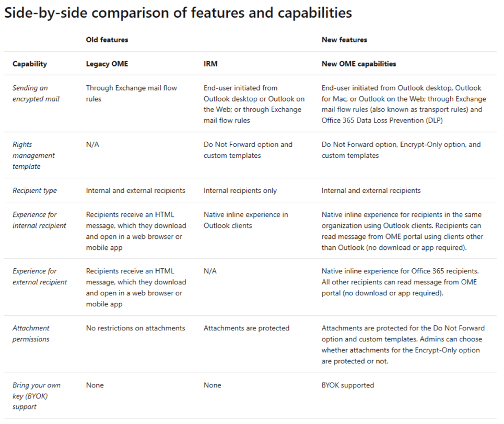Click the 'BYOK supported' cell

pyautogui.click(x=348, y=385)
